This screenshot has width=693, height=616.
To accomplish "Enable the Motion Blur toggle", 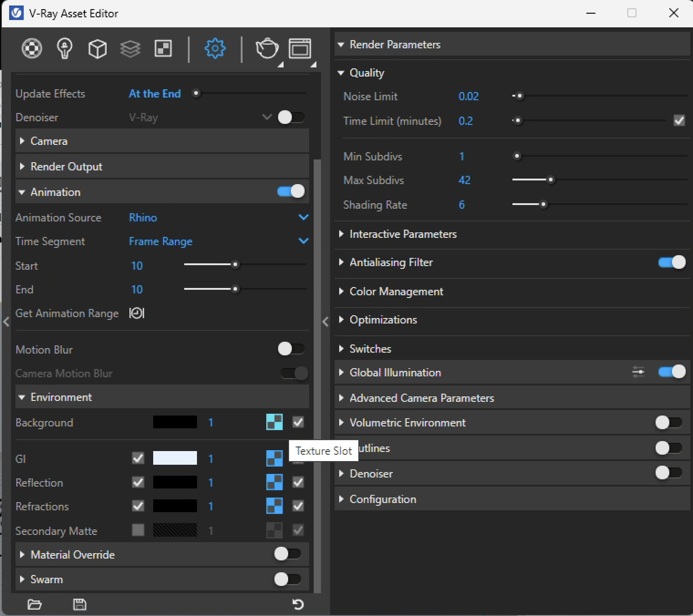I will pos(291,349).
